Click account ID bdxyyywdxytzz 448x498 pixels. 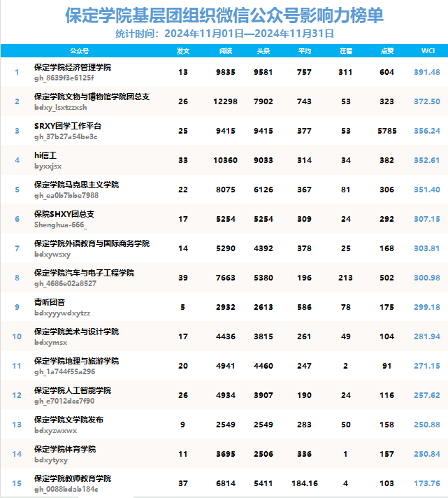coord(62,313)
